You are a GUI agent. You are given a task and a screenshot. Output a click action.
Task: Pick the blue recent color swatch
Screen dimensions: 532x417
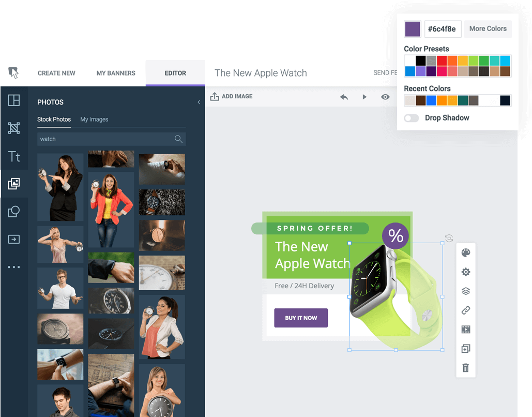(431, 100)
